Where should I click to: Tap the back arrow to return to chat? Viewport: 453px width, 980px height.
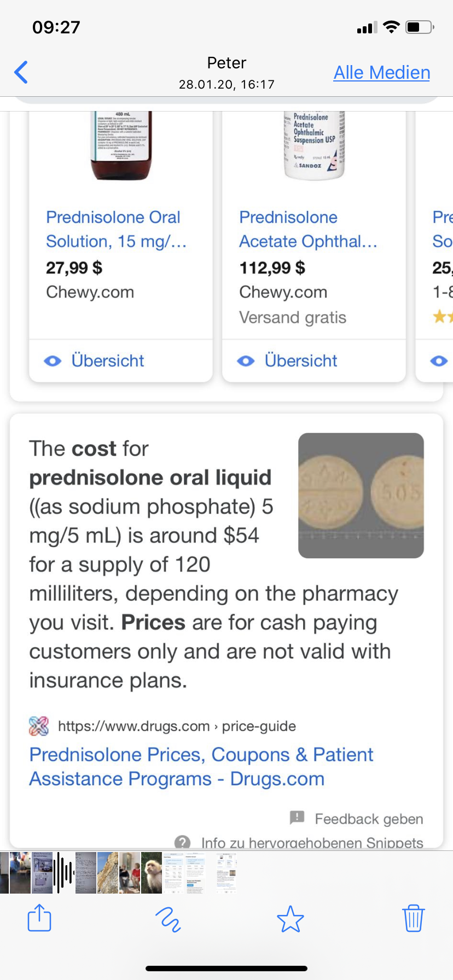tap(21, 72)
